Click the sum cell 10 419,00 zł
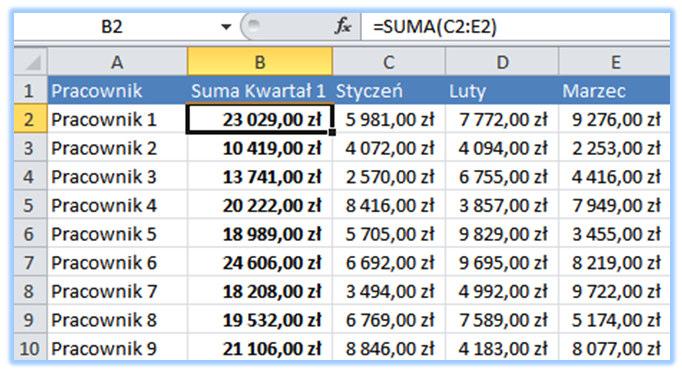 (260, 148)
